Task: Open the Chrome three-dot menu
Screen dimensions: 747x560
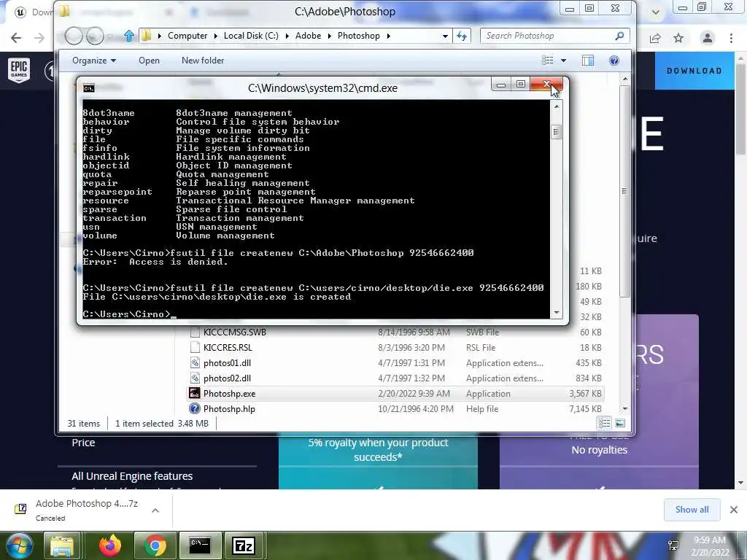Action: click(x=731, y=38)
